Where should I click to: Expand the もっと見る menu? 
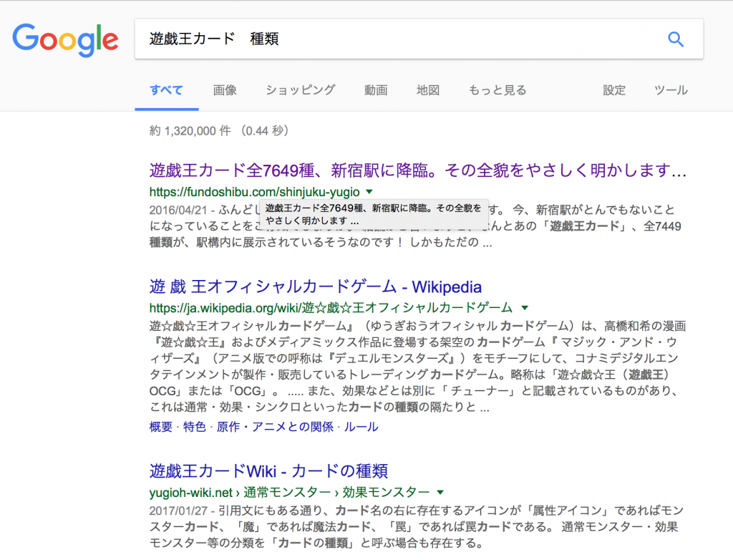pyautogui.click(x=497, y=90)
